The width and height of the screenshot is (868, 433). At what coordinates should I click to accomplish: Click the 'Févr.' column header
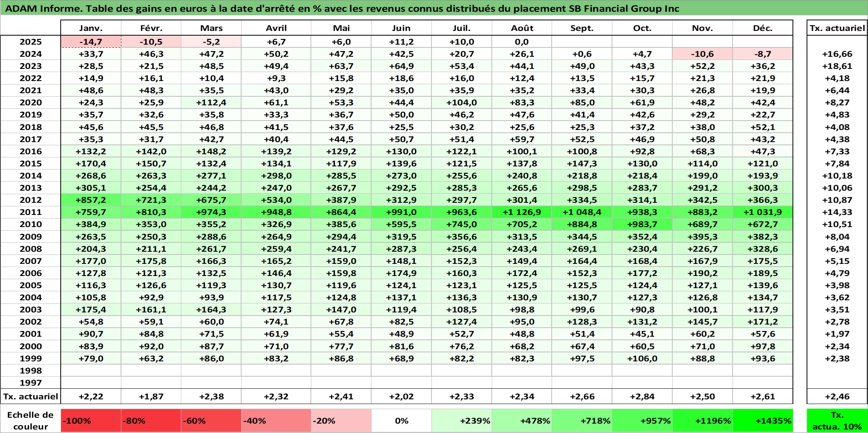[151, 28]
